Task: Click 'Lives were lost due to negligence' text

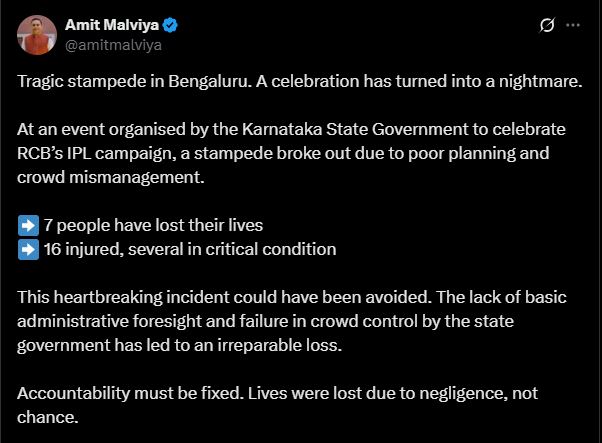Action: coord(378,391)
